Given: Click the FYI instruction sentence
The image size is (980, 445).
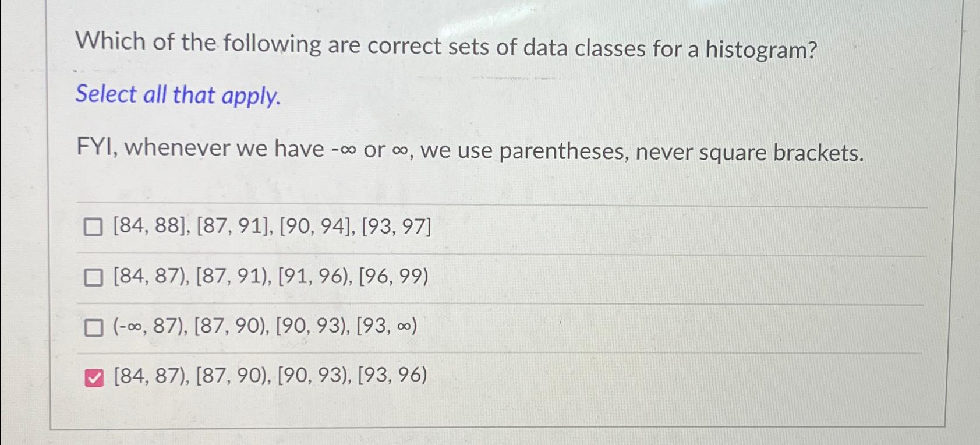Looking at the screenshot, I should 469,151.
